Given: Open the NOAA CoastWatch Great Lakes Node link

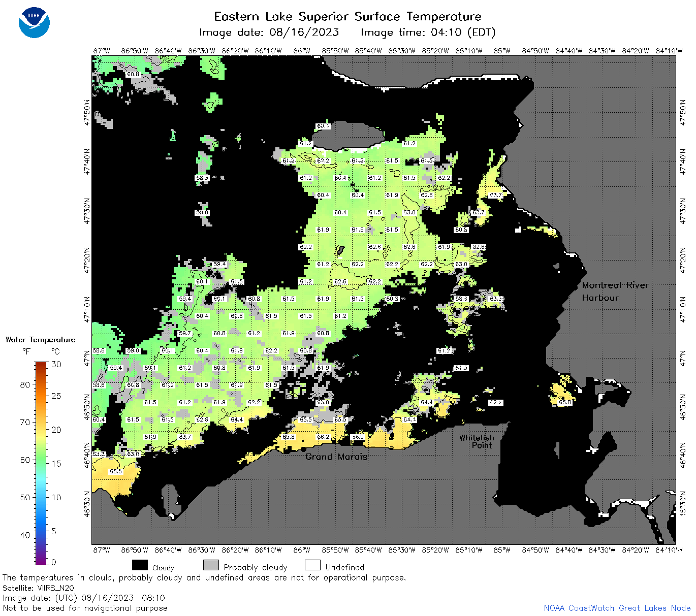Looking at the screenshot, I should [617, 608].
